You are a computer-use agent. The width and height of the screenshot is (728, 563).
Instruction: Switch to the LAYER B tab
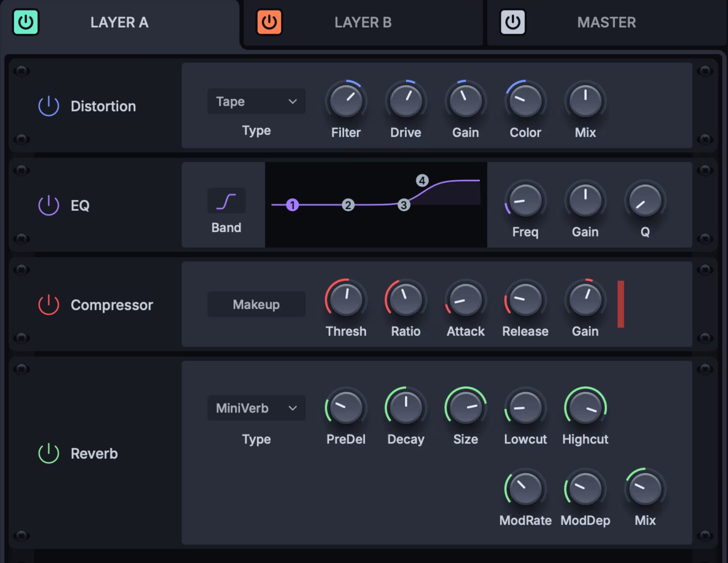coord(363,22)
